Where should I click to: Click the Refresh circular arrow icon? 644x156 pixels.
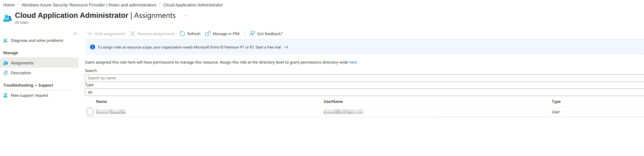[182, 34]
